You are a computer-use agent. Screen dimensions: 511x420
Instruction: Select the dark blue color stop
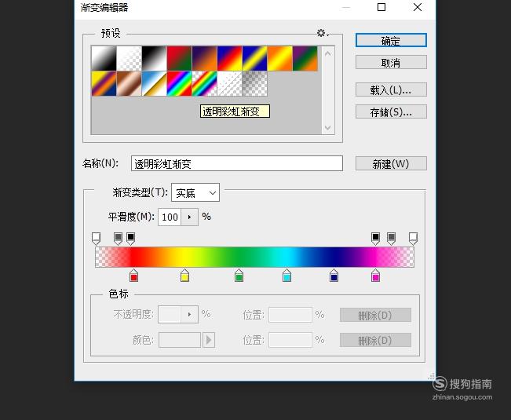click(x=334, y=276)
